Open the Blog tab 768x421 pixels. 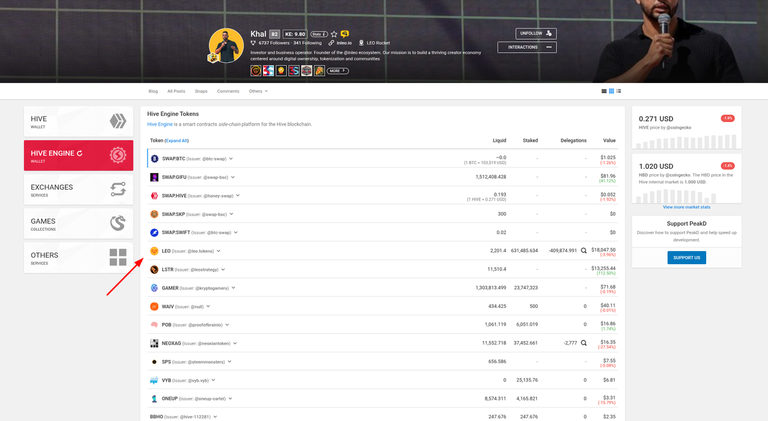pyautogui.click(x=153, y=91)
